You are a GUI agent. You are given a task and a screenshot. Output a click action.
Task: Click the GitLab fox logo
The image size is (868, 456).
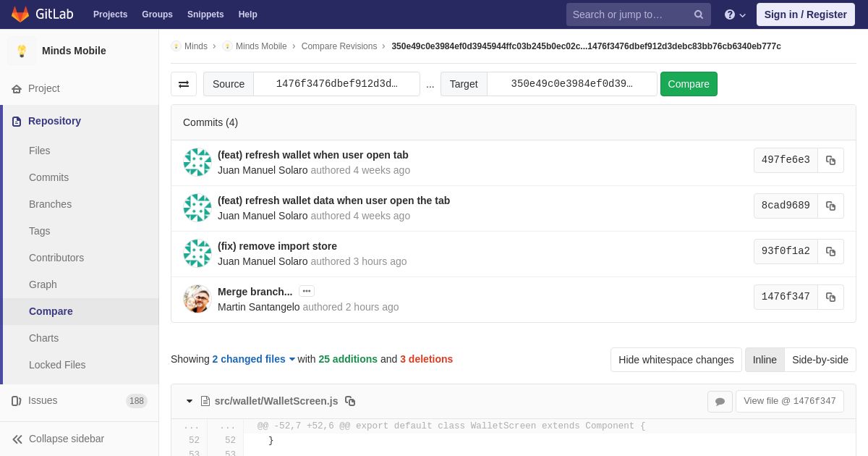click(x=20, y=14)
